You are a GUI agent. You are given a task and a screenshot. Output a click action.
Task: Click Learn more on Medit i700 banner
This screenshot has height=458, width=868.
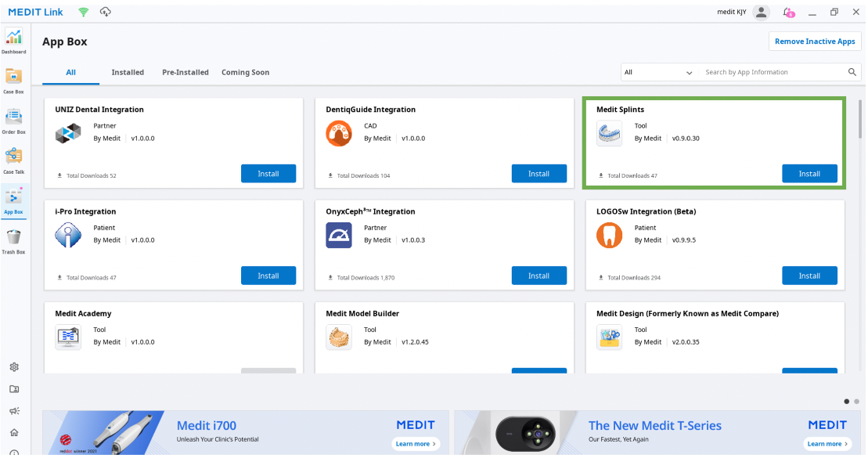(416, 444)
